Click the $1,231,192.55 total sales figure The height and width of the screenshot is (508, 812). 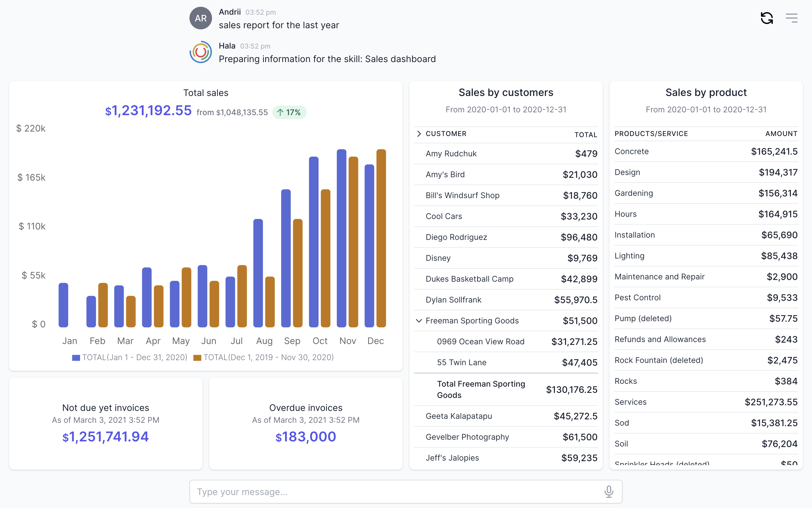pos(148,111)
